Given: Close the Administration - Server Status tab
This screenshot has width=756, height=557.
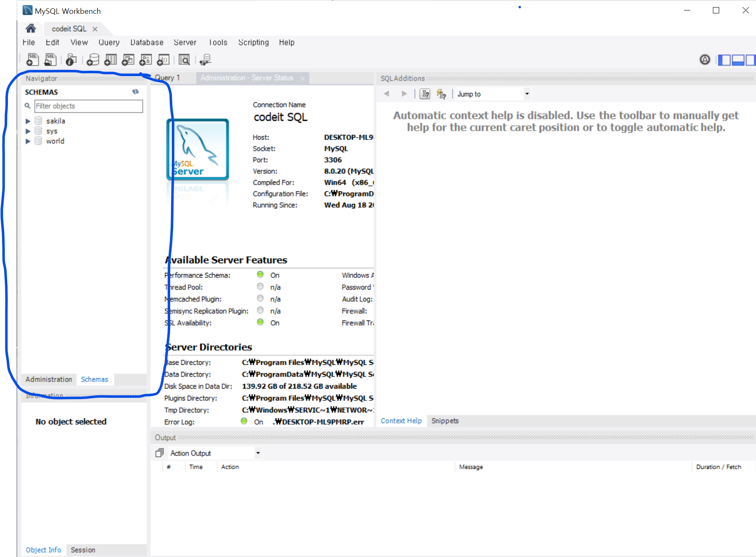Looking at the screenshot, I should pos(302,78).
